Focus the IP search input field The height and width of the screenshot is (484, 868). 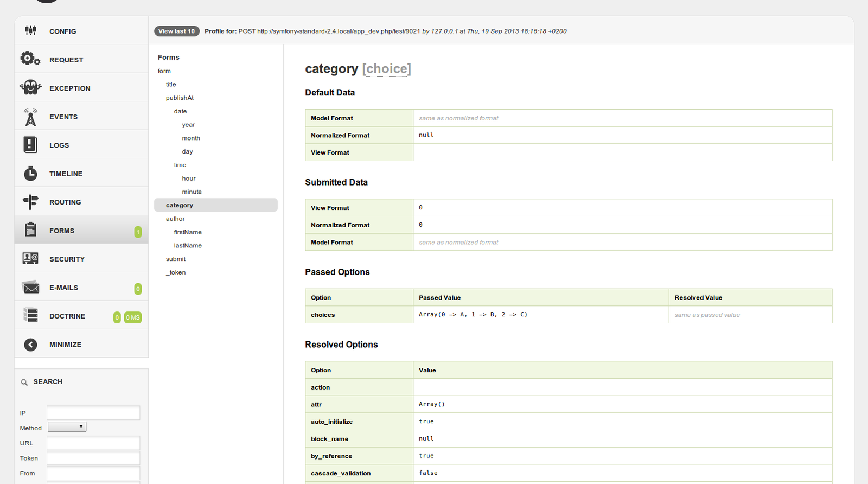(93, 413)
